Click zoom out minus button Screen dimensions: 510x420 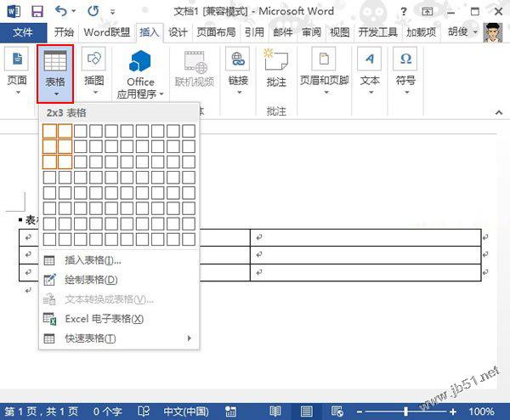359,411
